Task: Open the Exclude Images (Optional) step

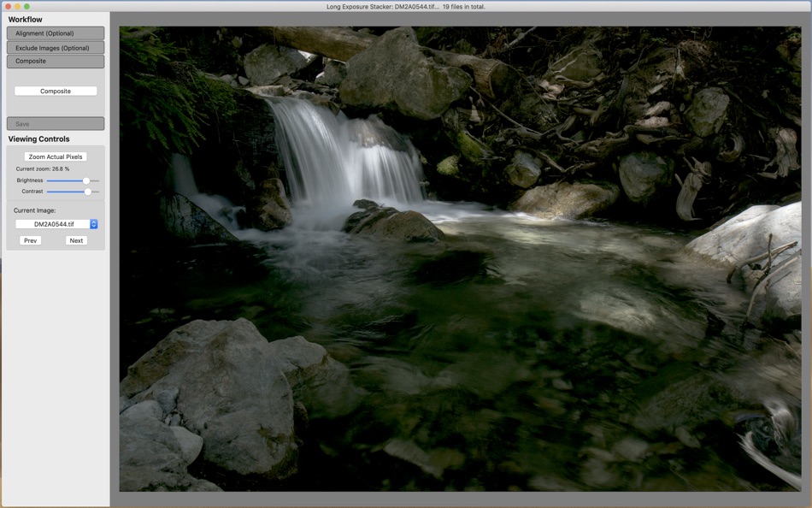Action: (55, 47)
